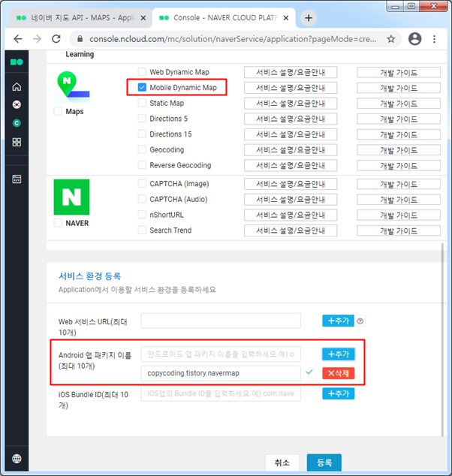Enable Directions 15 checkbox

pyautogui.click(x=142, y=134)
